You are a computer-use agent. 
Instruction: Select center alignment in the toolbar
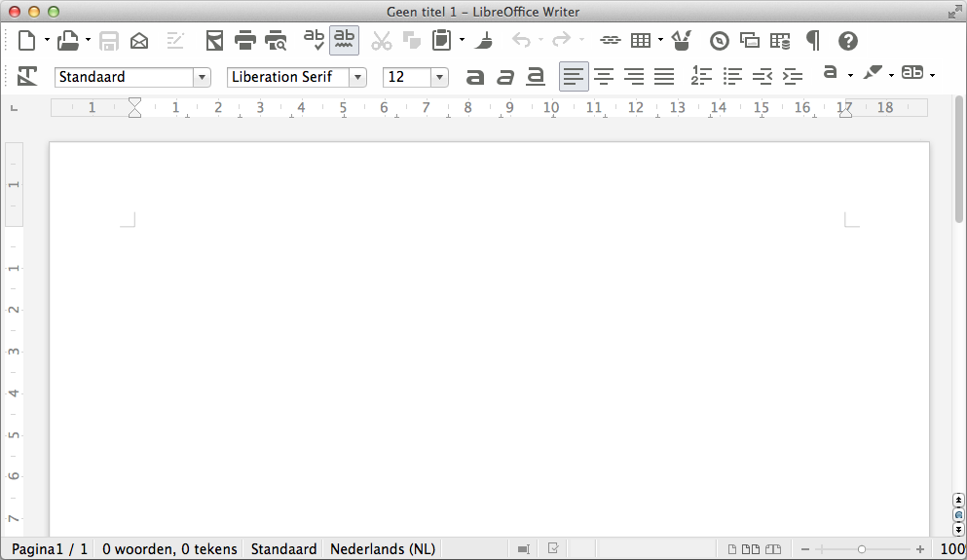[x=604, y=76]
